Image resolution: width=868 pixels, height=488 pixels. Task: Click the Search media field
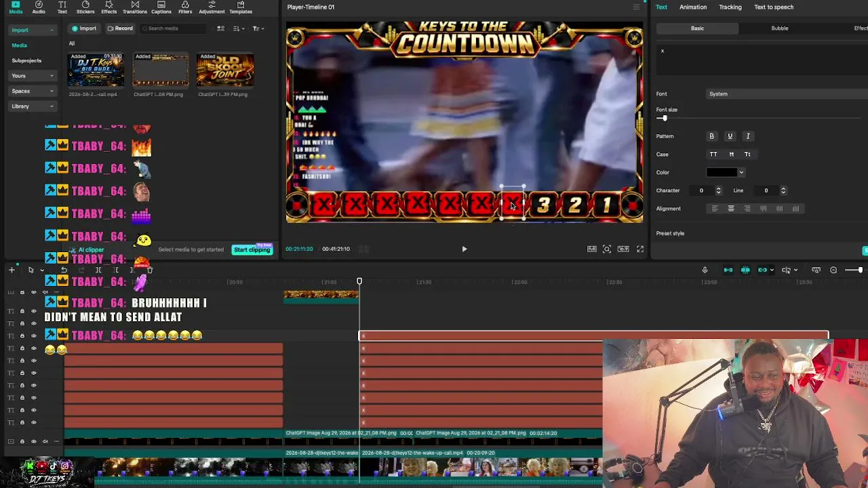[x=173, y=28]
